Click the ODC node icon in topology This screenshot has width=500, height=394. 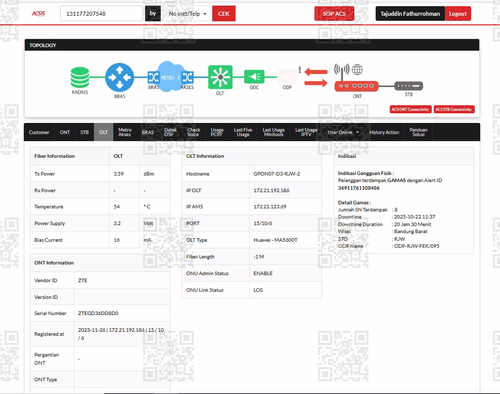pos(254,77)
